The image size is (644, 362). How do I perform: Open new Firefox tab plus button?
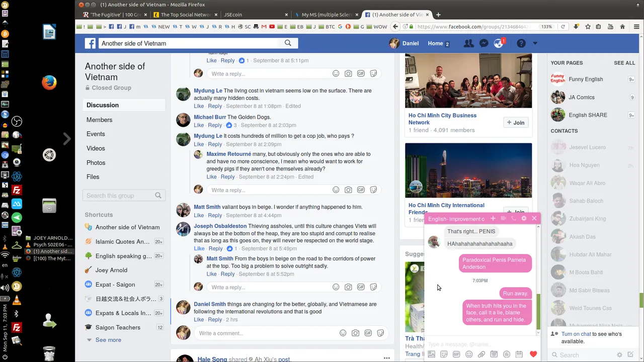438,15
